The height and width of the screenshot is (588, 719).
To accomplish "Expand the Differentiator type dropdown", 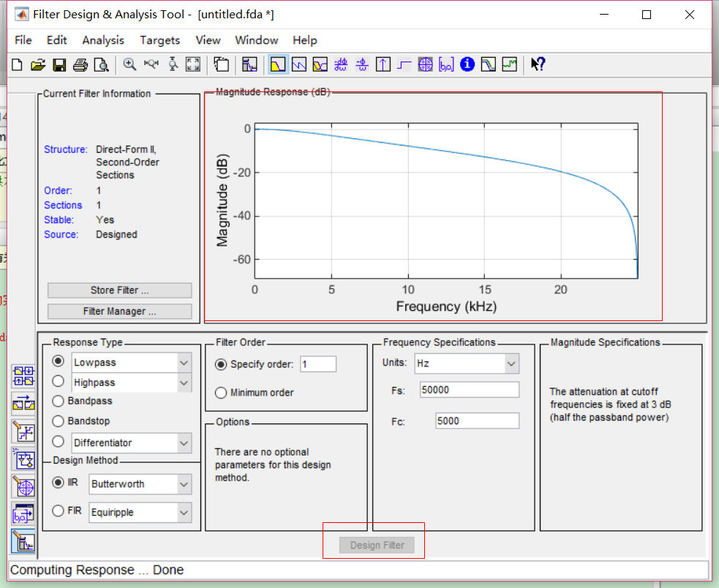I will (184, 443).
